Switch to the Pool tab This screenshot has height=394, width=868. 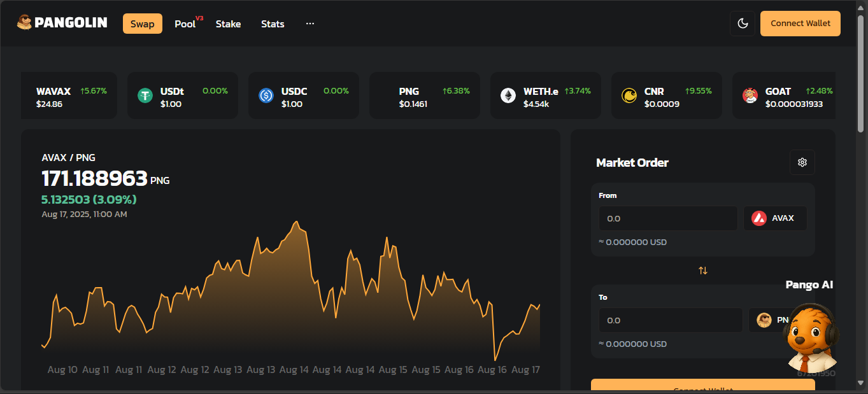click(x=185, y=24)
